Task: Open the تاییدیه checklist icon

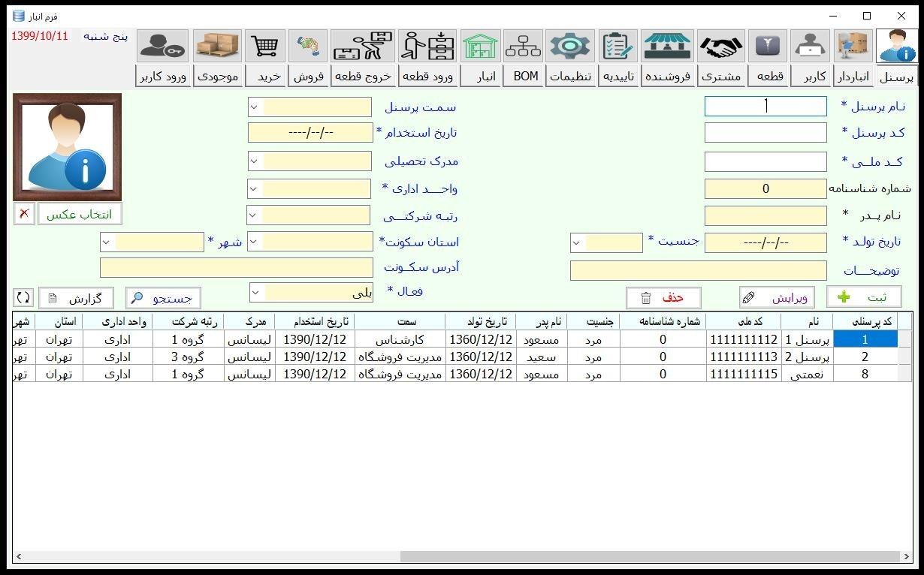Action: coord(618,47)
